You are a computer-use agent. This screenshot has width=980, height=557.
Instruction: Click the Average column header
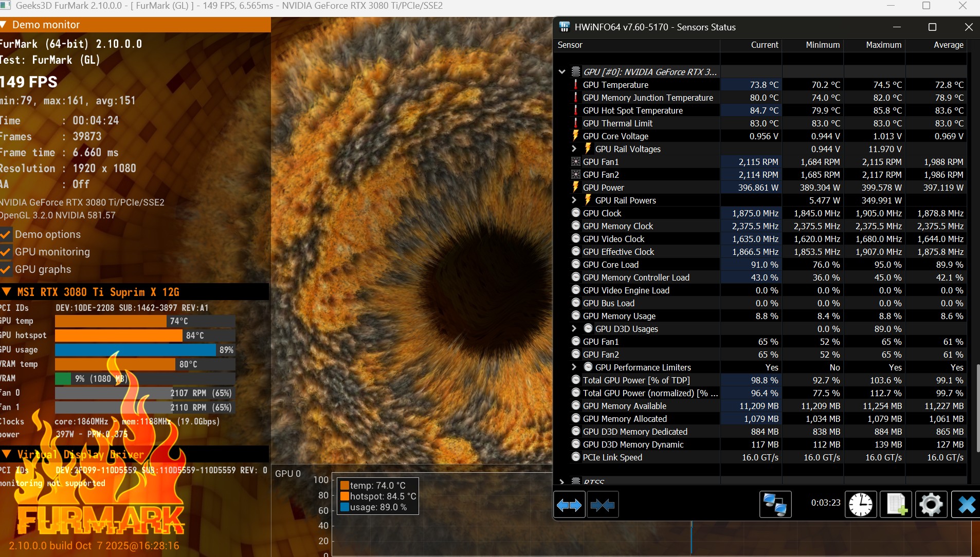tap(948, 45)
